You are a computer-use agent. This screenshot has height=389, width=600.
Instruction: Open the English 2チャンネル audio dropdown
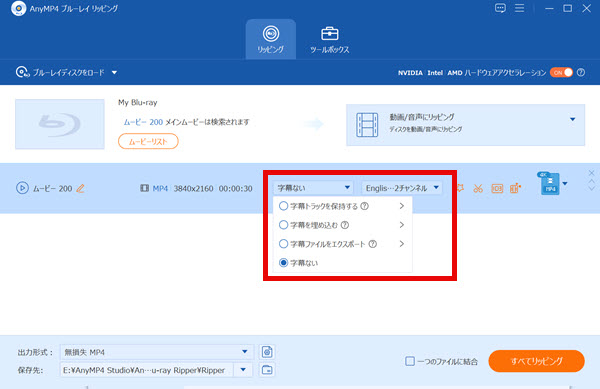click(x=402, y=188)
